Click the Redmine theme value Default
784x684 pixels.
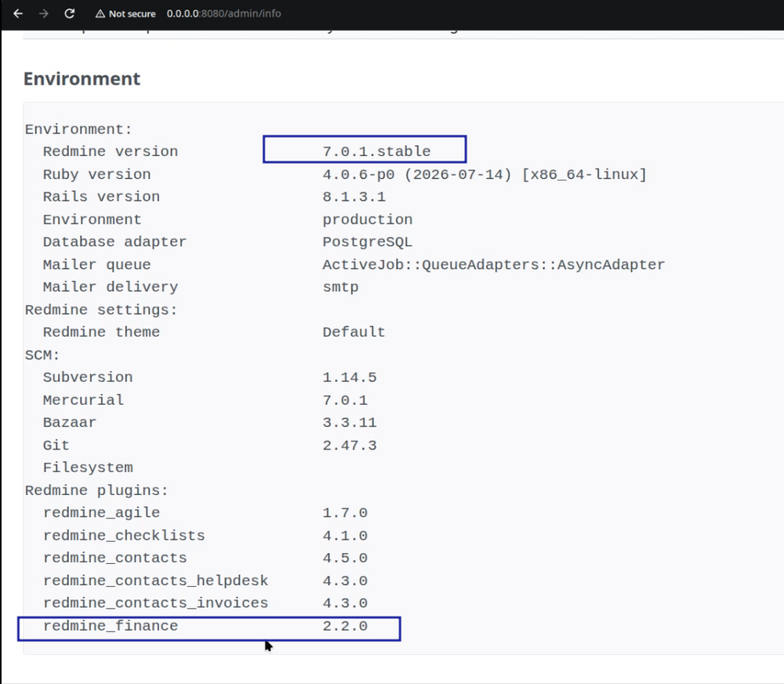click(x=354, y=333)
